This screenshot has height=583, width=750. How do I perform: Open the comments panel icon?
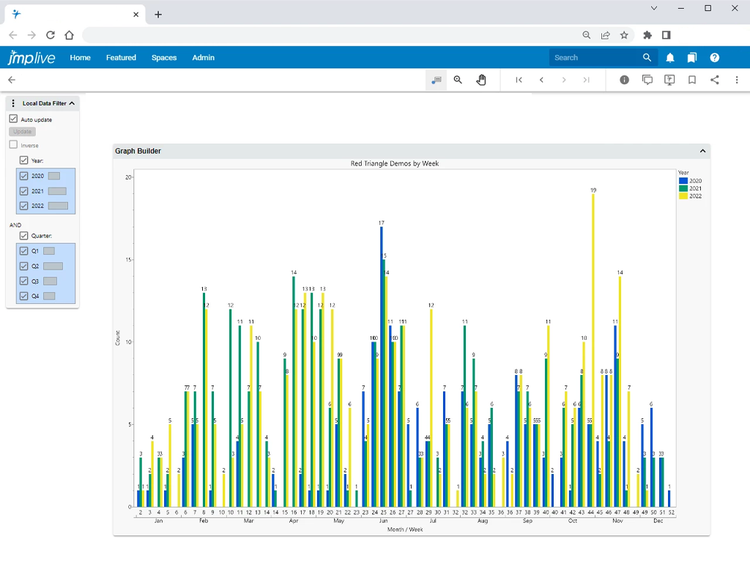point(647,80)
